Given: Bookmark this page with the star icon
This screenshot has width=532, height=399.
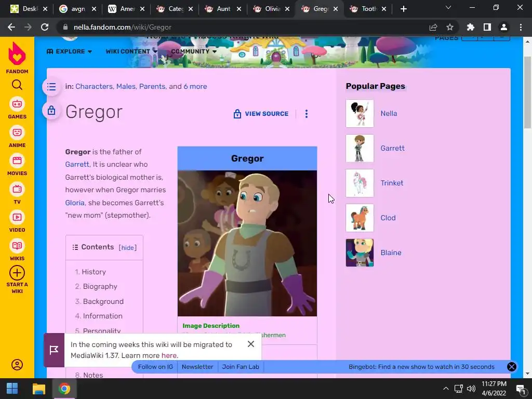Looking at the screenshot, I should (450, 27).
